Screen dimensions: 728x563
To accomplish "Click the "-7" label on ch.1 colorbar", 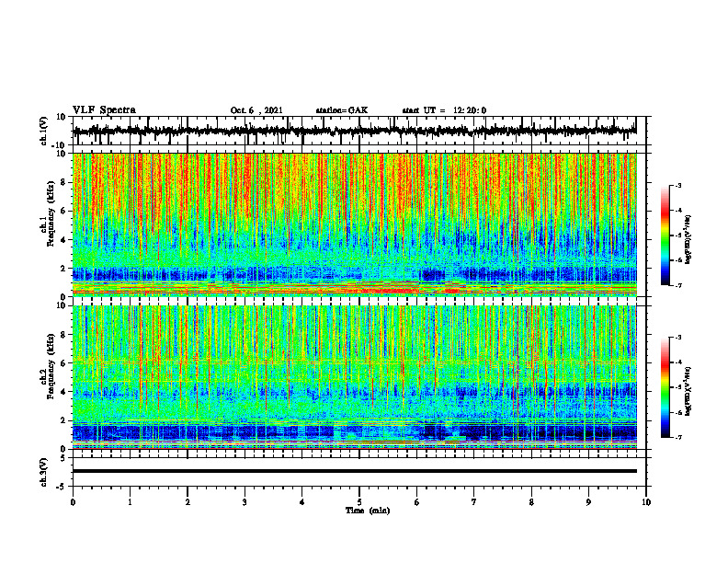I will point(678,285).
